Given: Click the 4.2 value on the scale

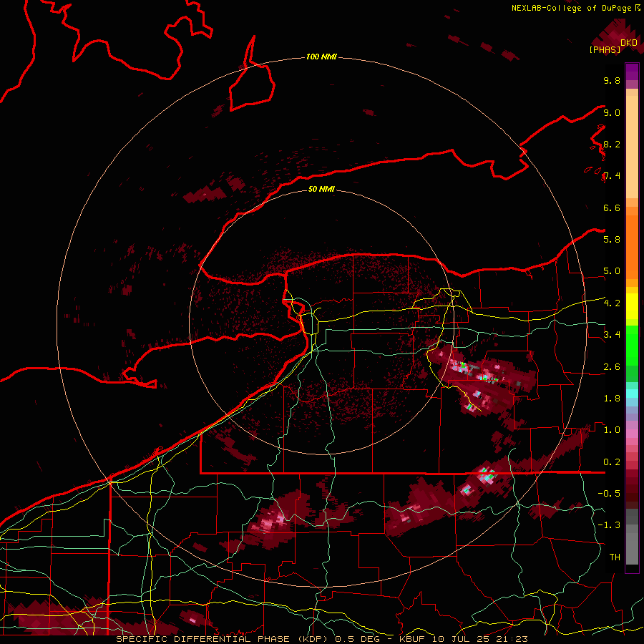Looking at the screenshot, I should pos(612,303).
